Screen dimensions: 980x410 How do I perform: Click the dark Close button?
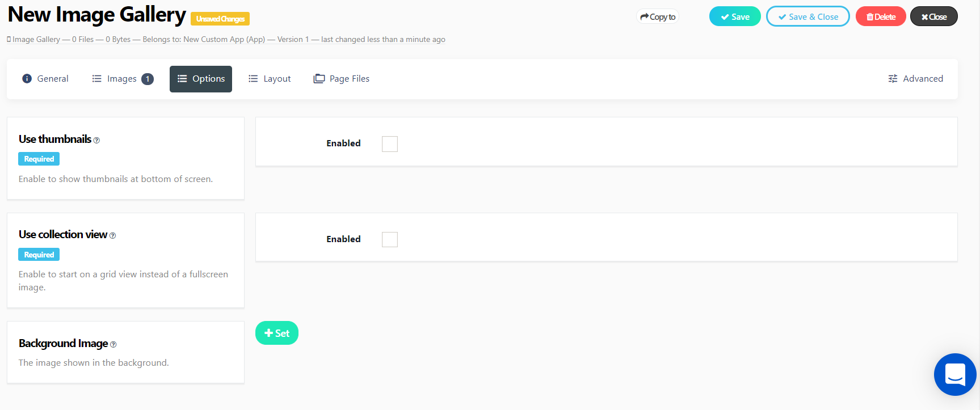(x=934, y=17)
